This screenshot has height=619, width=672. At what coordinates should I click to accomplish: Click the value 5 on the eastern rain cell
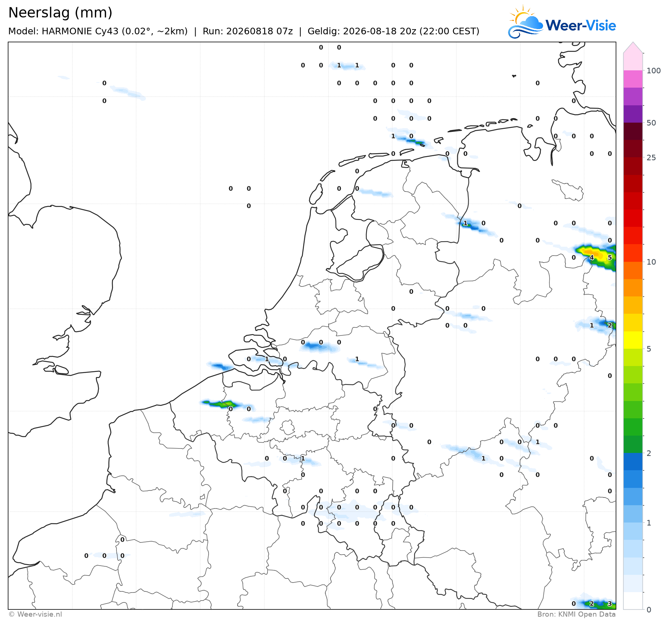(610, 257)
